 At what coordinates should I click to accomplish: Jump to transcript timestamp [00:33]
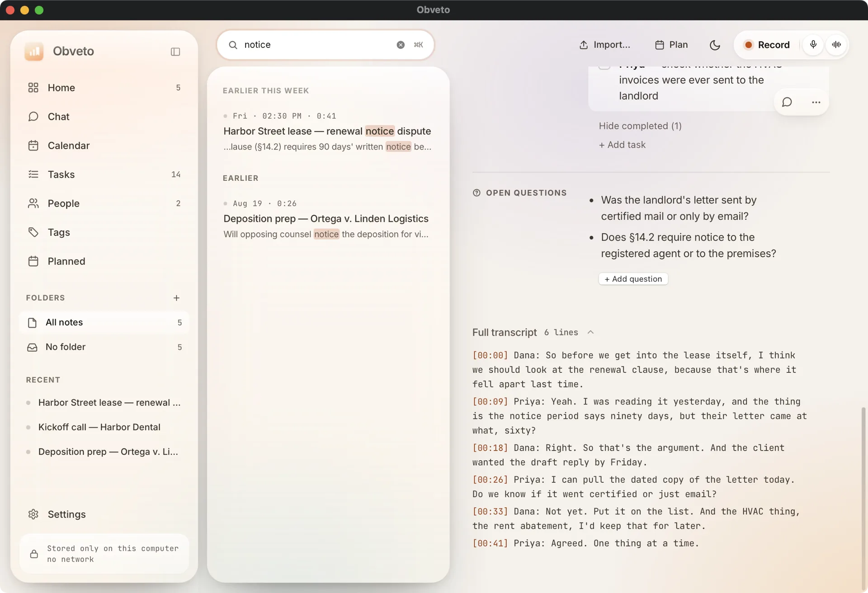click(x=490, y=512)
